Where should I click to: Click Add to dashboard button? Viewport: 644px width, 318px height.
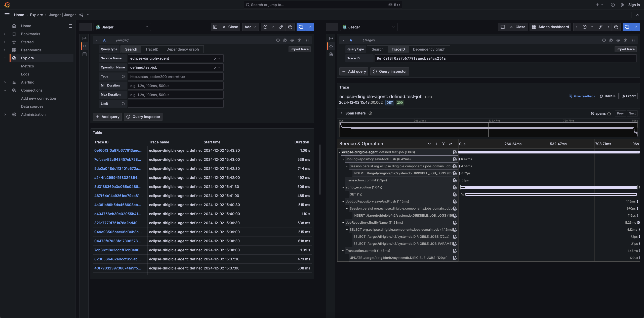coord(550,27)
